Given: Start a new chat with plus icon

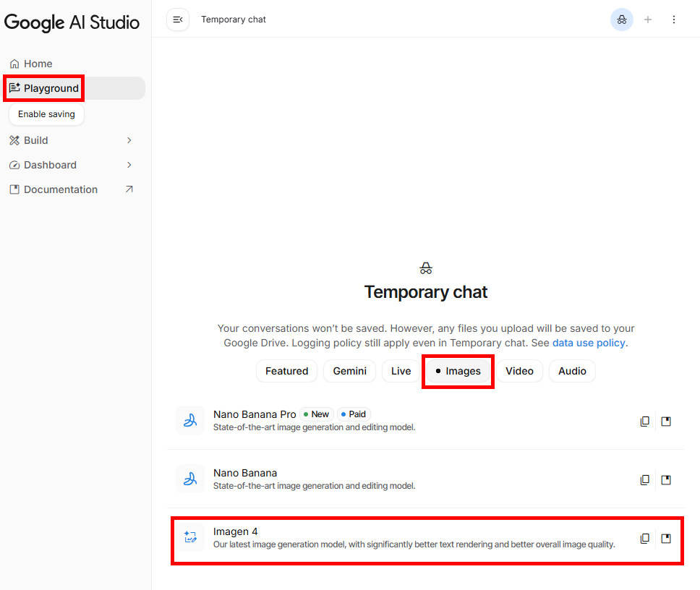Looking at the screenshot, I should coord(648,20).
